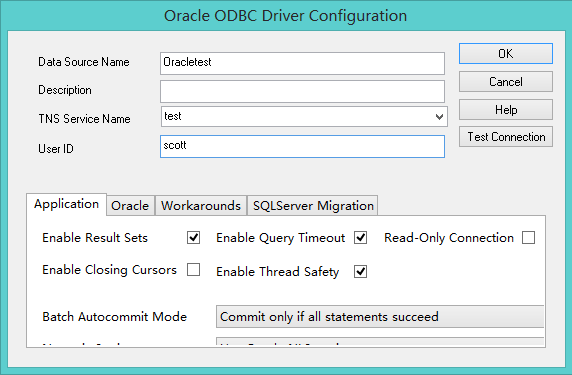Select the User ID field containing scott
Screen dimensions: 572x375
302,146
